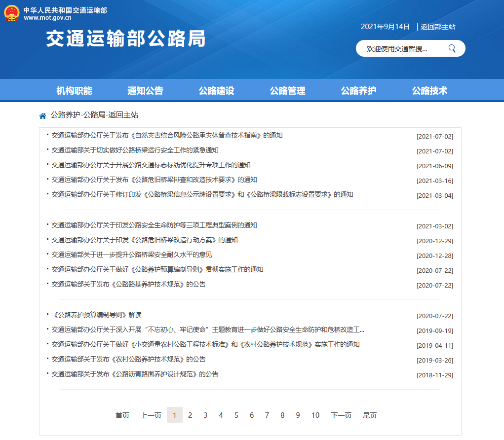
Task: Open notice on 公路危旧桥梁改造行动方案
Action: [145, 240]
